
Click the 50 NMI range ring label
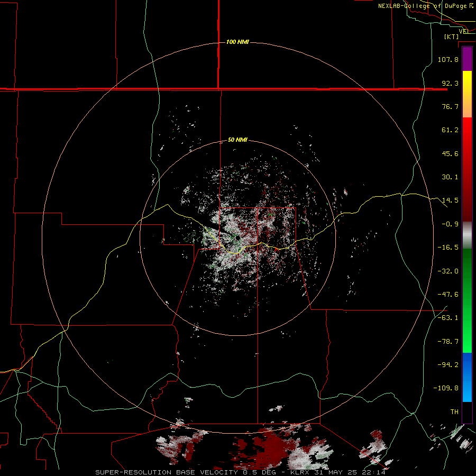pos(237,140)
